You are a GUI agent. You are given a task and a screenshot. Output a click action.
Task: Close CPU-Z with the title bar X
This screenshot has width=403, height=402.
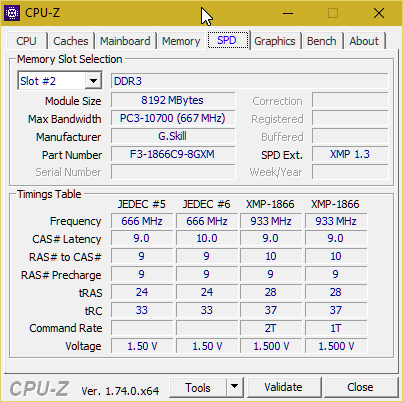point(379,13)
